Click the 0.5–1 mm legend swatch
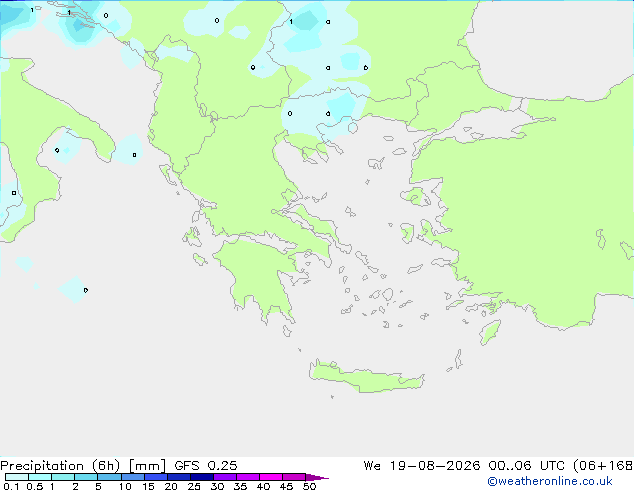The width and height of the screenshot is (634, 490). [40, 477]
